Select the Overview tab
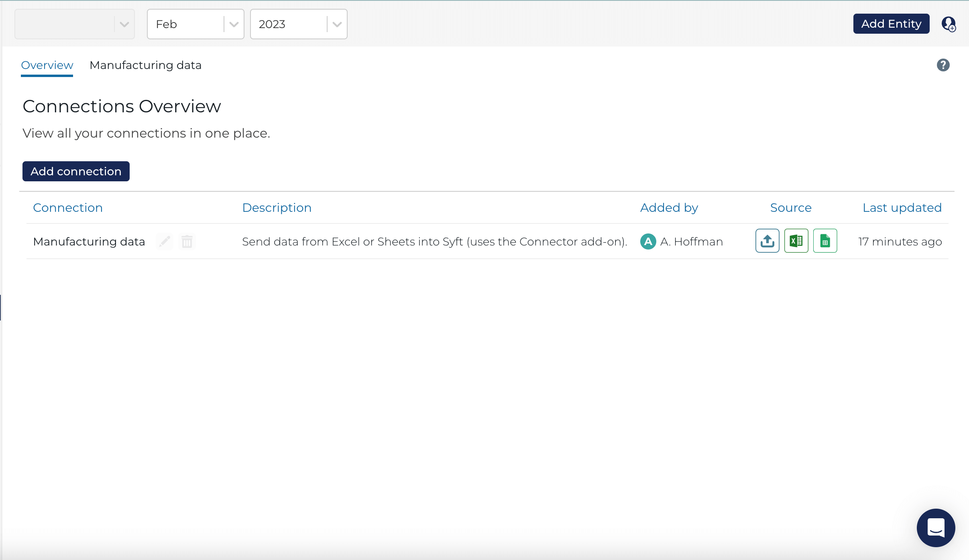The image size is (969, 560). click(47, 65)
